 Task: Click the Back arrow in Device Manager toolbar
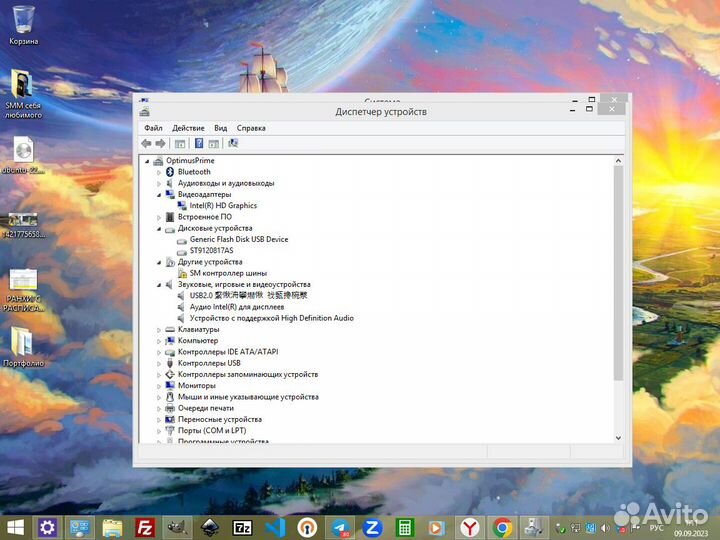point(146,143)
